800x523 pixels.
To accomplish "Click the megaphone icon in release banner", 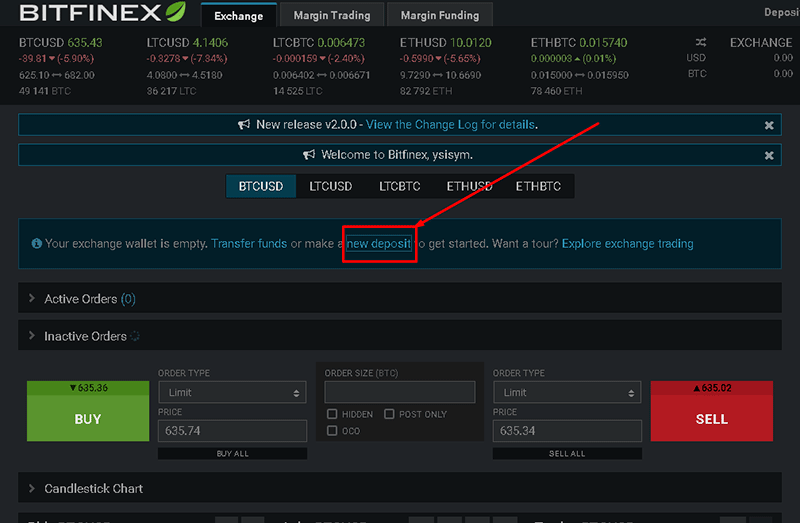I will 244,124.
